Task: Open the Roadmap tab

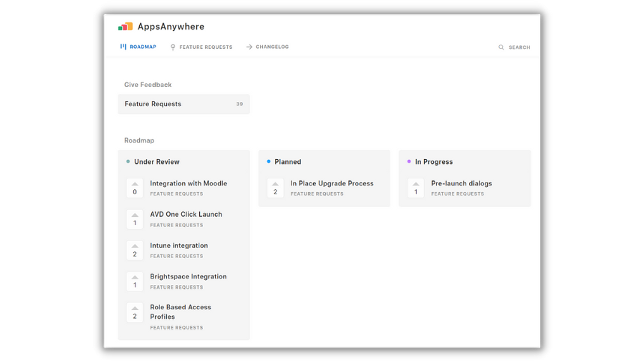Action: click(x=138, y=47)
